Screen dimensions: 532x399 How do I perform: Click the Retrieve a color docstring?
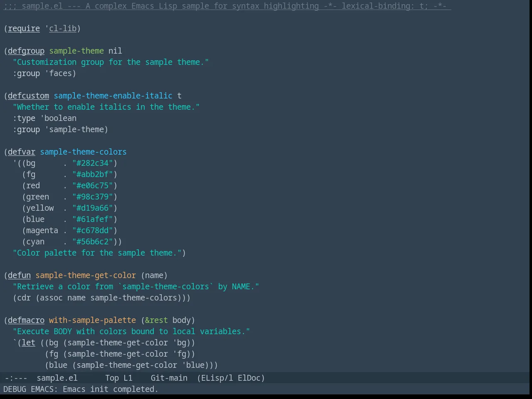[x=136, y=286]
